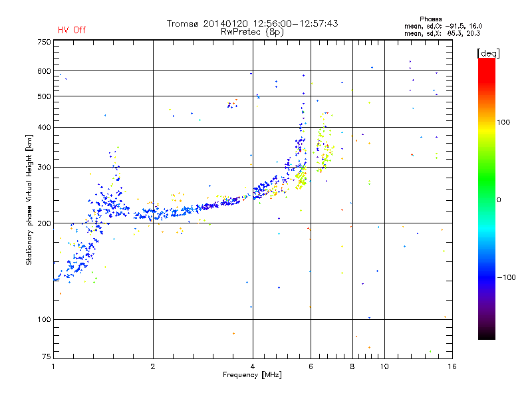Click the phase color scale bar
Image resolution: width=532 pixels, height=399 pixels.
(x=487, y=198)
